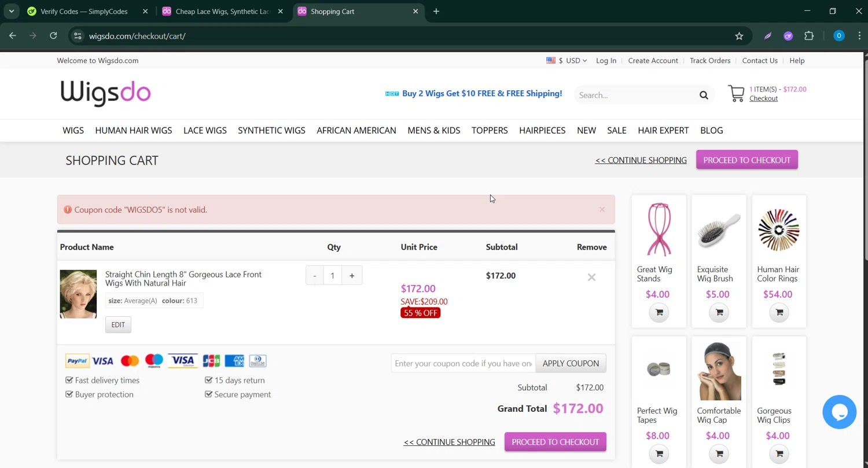The width and height of the screenshot is (868, 468).
Task: Bookmark this page with star icon
Action: tap(739, 36)
